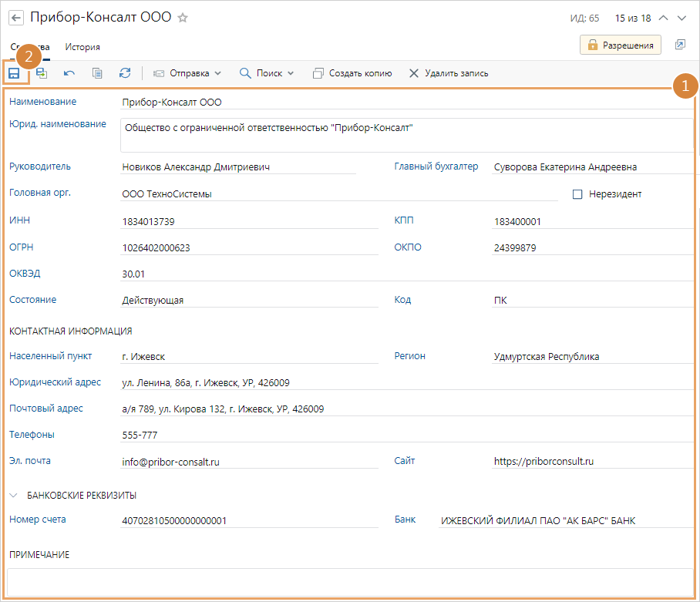Click the Copy record icon in toolbar

point(97,73)
